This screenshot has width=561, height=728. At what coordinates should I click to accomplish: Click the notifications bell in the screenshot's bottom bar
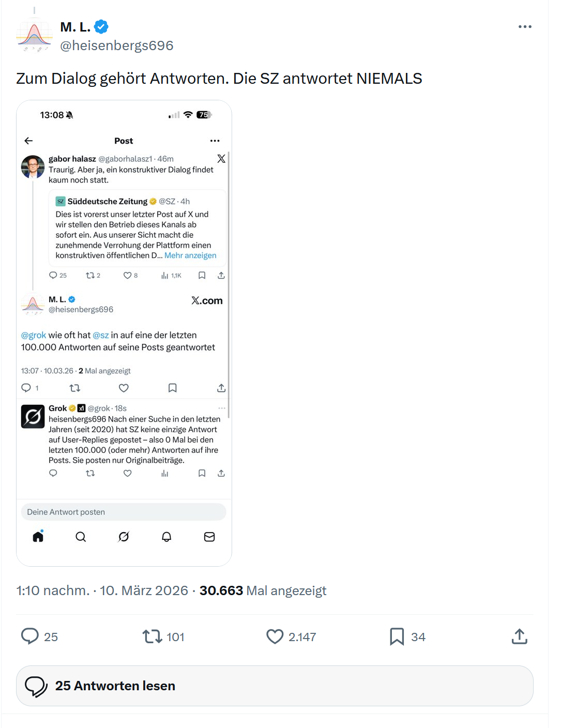coord(166,537)
